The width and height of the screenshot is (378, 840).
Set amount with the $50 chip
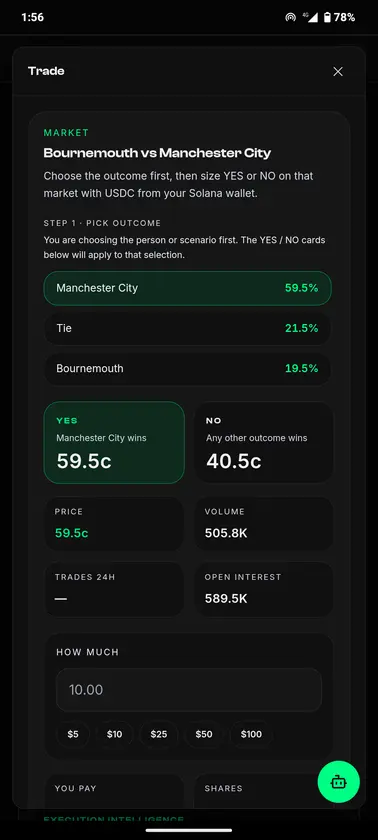pyautogui.click(x=204, y=734)
